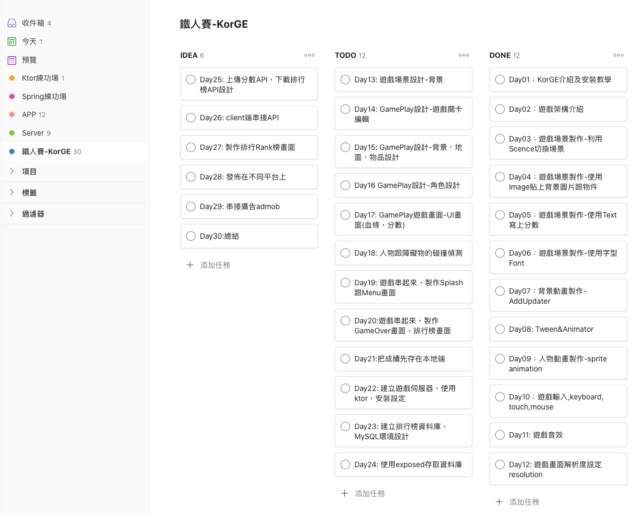
Task: Complete the Day13 scene background task
Action: [345, 80]
